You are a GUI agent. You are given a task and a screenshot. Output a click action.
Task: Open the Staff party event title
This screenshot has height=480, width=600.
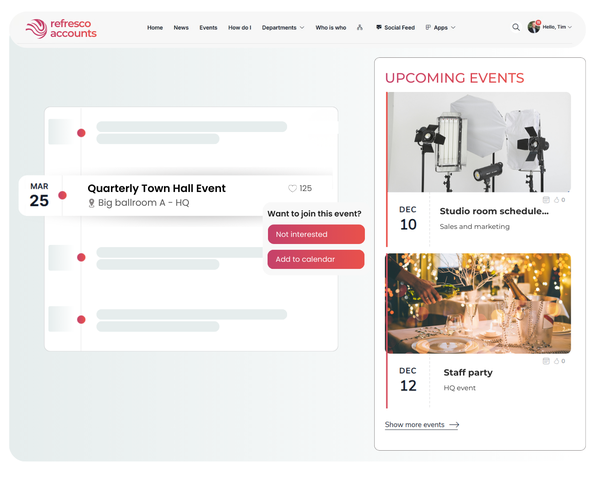[x=468, y=372]
